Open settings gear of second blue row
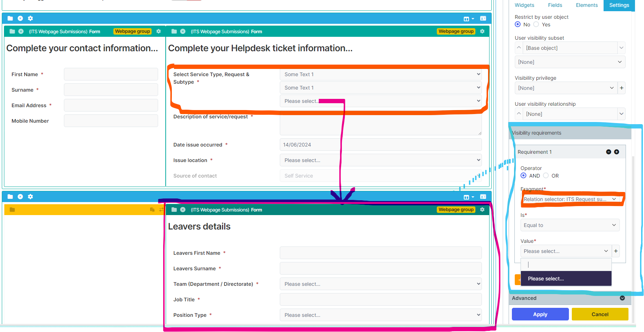644x332 pixels. pyautogui.click(x=30, y=197)
